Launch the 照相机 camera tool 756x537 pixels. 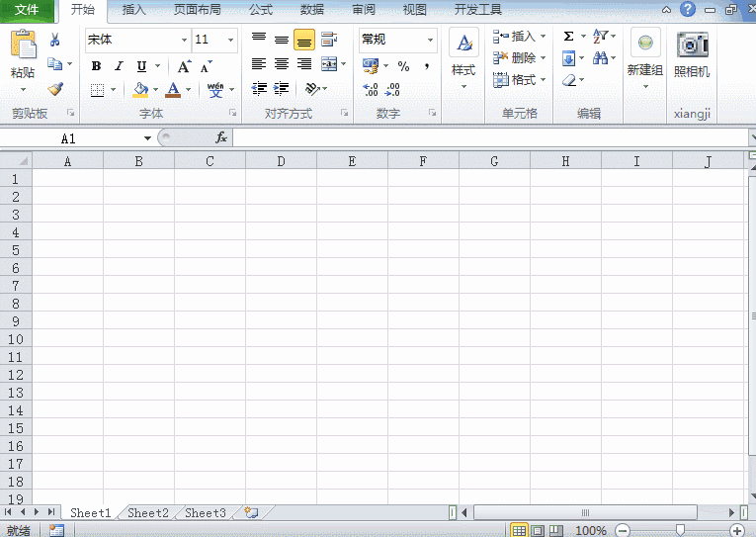(692, 53)
